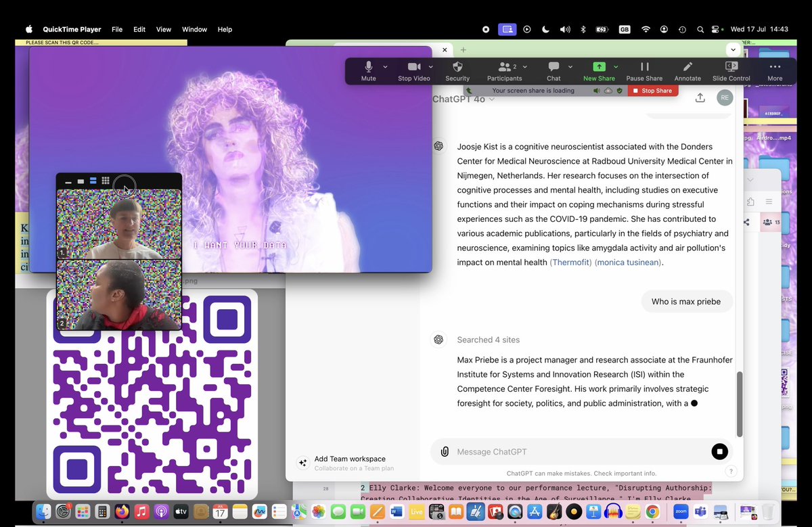The width and height of the screenshot is (812, 527).
Task: Start a New Share in Zoom
Action: click(x=599, y=71)
